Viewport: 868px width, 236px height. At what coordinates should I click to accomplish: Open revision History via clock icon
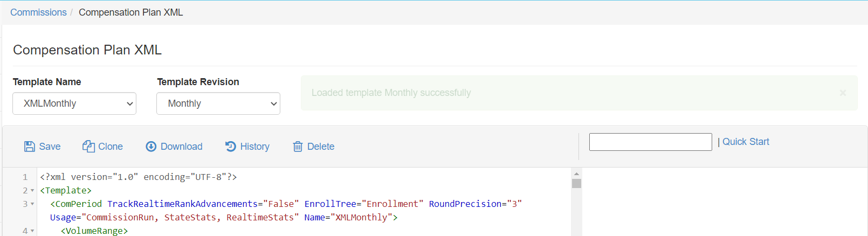pos(231,147)
